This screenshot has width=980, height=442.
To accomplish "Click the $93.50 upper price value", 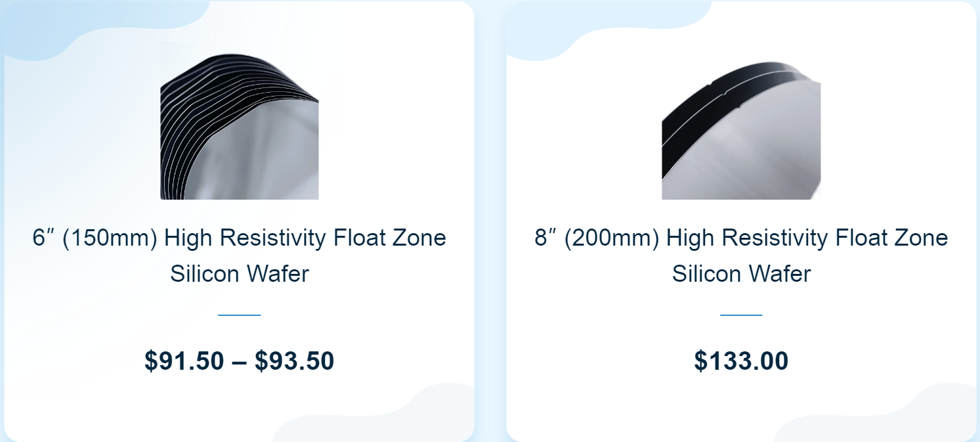I will [x=295, y=361].
